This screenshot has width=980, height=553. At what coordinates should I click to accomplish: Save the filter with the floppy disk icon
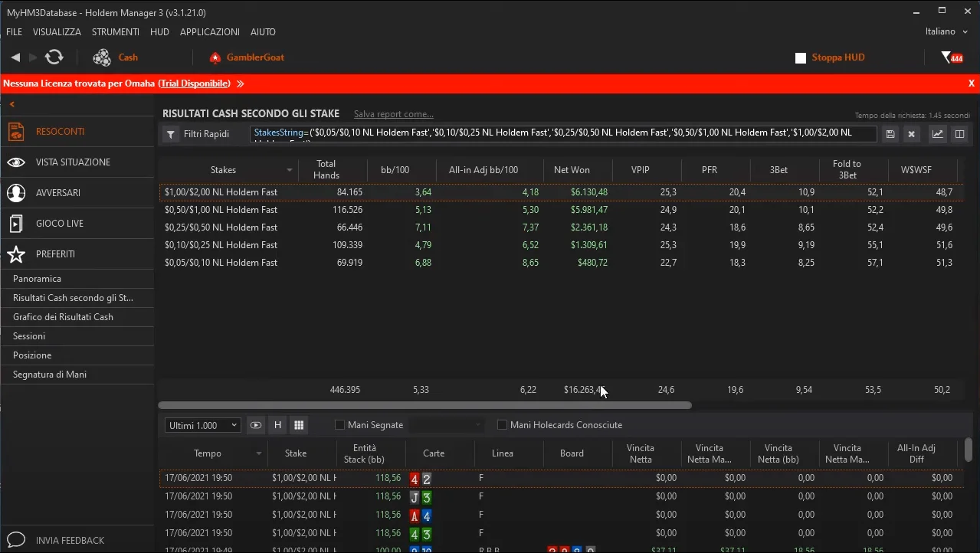[x=890, y=134]
